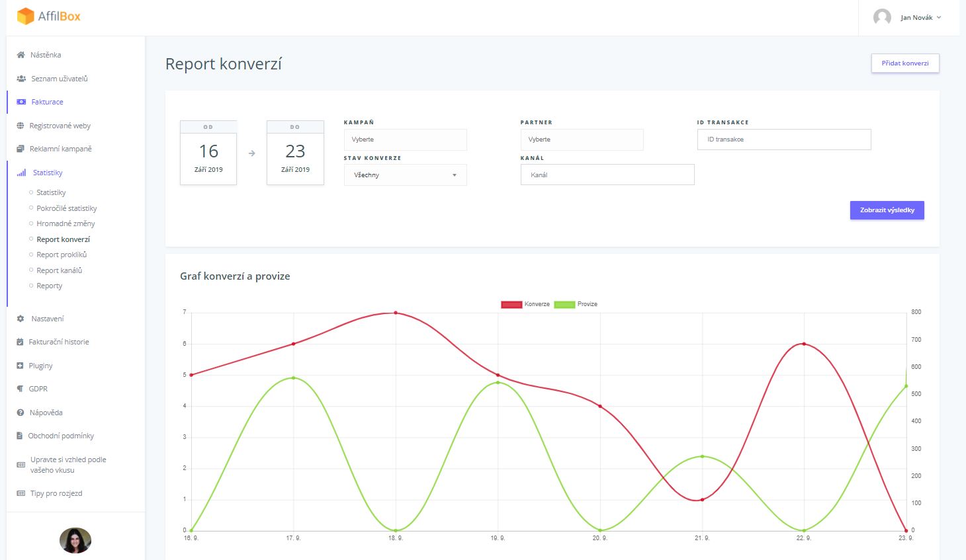Screen dimensions: 966x560
Task: Open Obchodní podmínky link
Action: pos(61,436)
